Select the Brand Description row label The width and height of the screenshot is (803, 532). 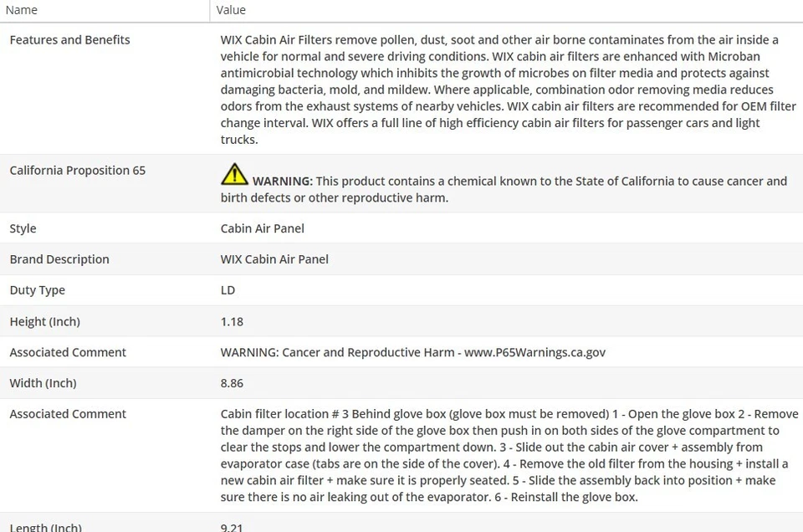(59, 259)
